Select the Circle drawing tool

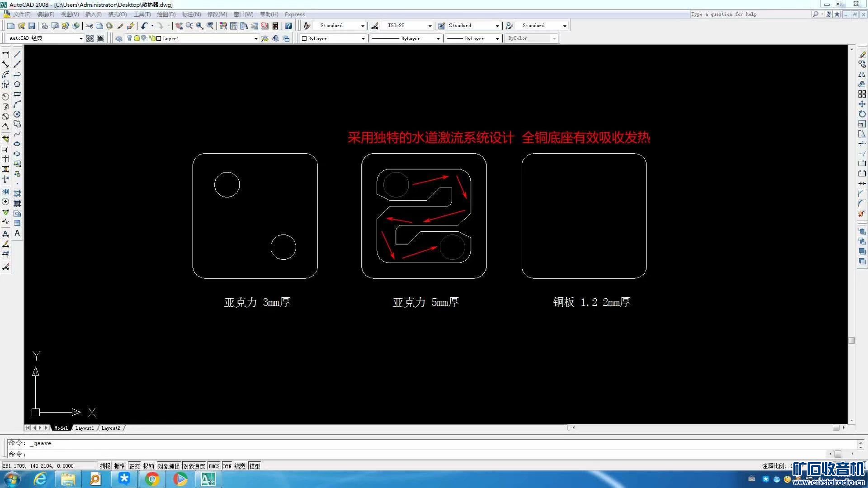(17, 114)
